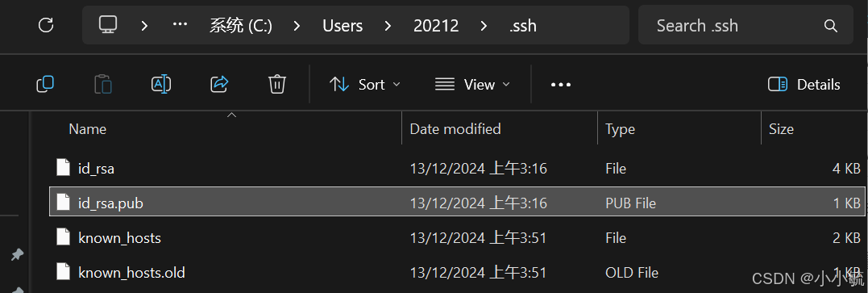Click the search magnifier icon
868x293 pixels.
coord(830,26)
